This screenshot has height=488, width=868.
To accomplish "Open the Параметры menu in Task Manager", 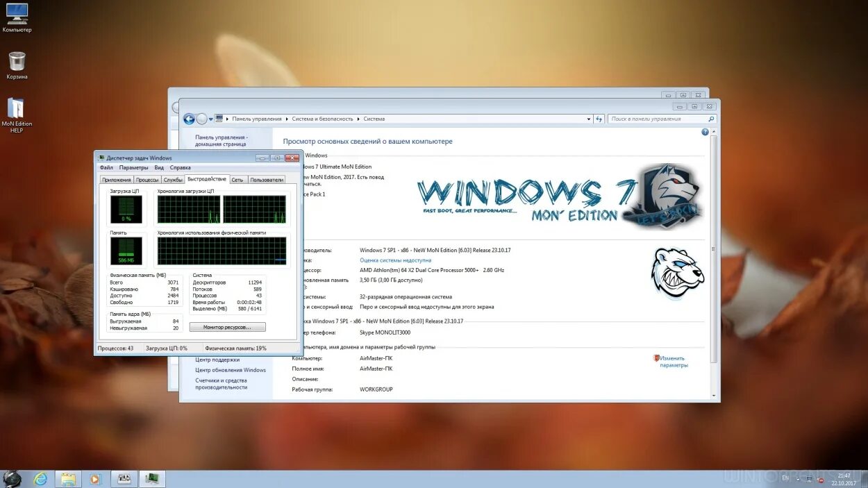I will [x=133, y=168].
